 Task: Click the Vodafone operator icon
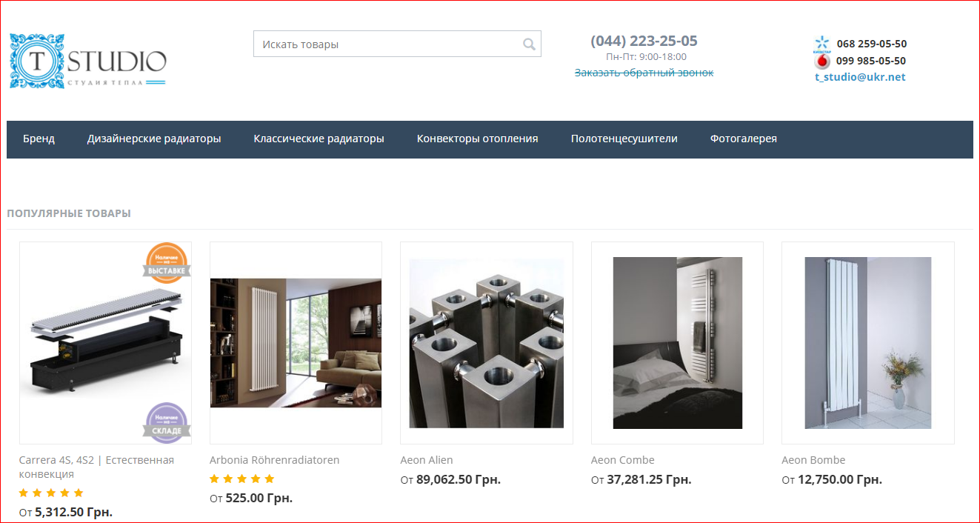(x=822, y=61)
